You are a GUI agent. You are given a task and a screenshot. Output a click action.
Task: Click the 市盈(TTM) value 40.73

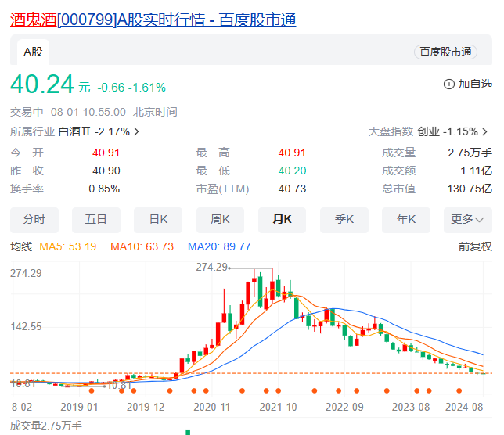point(292,189)
